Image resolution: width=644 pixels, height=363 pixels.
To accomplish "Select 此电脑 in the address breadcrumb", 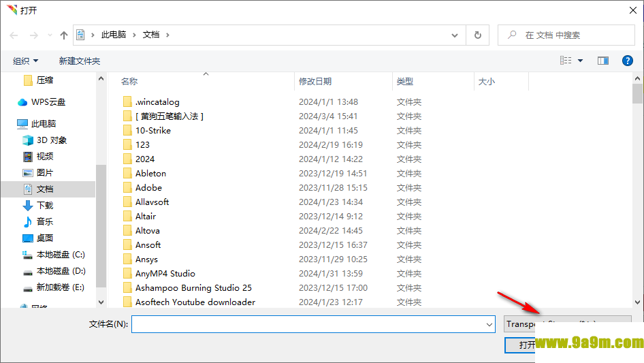I will 114,35.
